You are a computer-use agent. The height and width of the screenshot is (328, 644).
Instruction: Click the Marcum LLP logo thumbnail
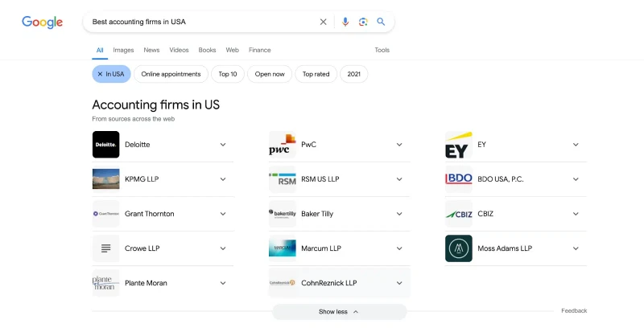[283, 248]
